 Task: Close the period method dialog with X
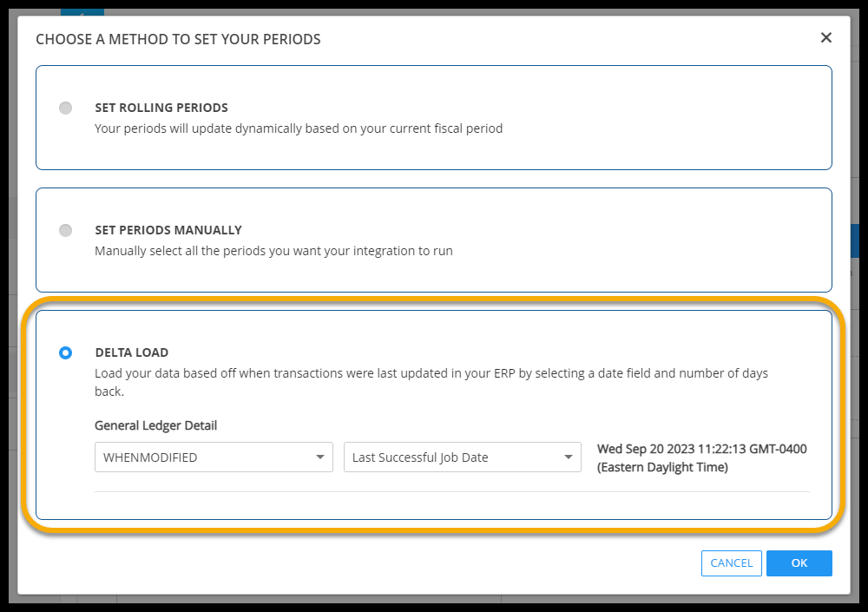(825, 37)
